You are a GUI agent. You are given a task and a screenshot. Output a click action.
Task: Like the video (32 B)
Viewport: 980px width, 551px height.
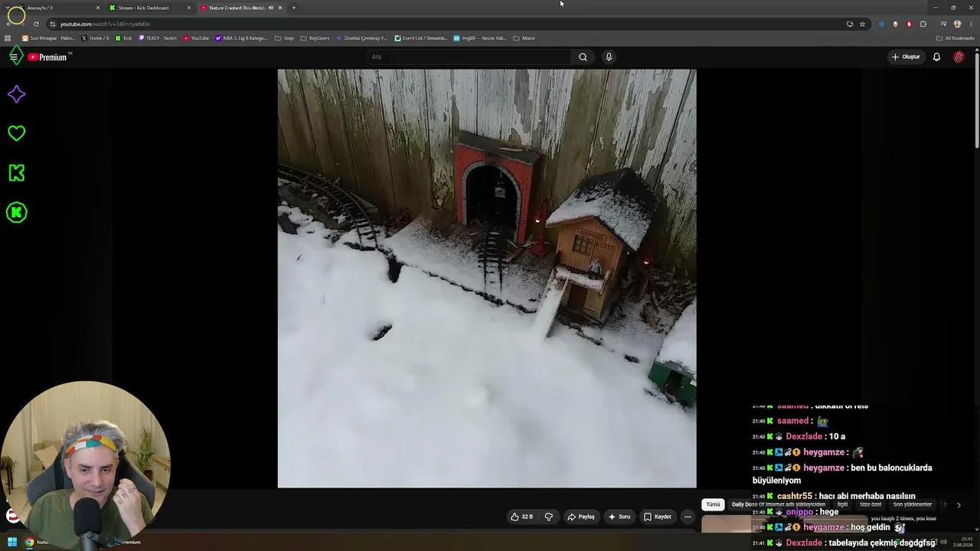[x=521, y=517]
